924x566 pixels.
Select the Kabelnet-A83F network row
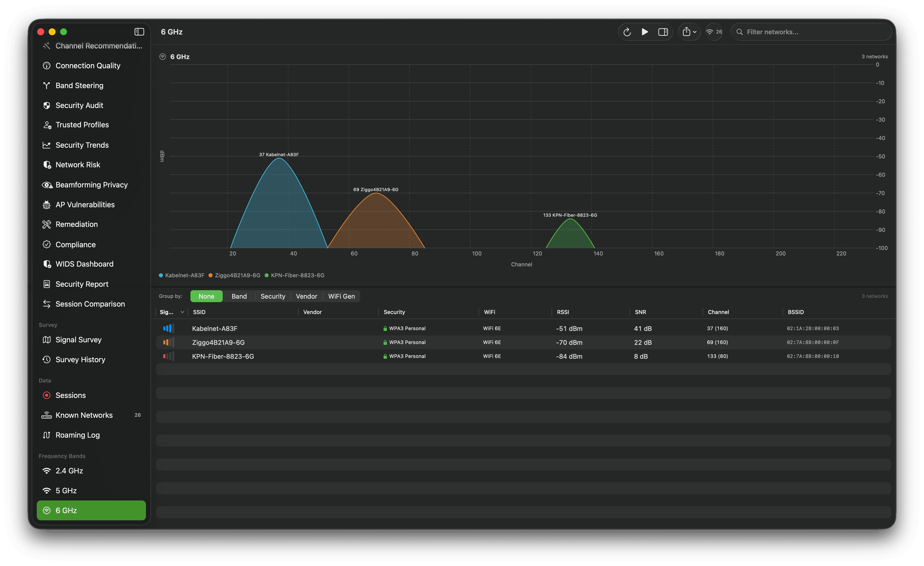point(523,329)
